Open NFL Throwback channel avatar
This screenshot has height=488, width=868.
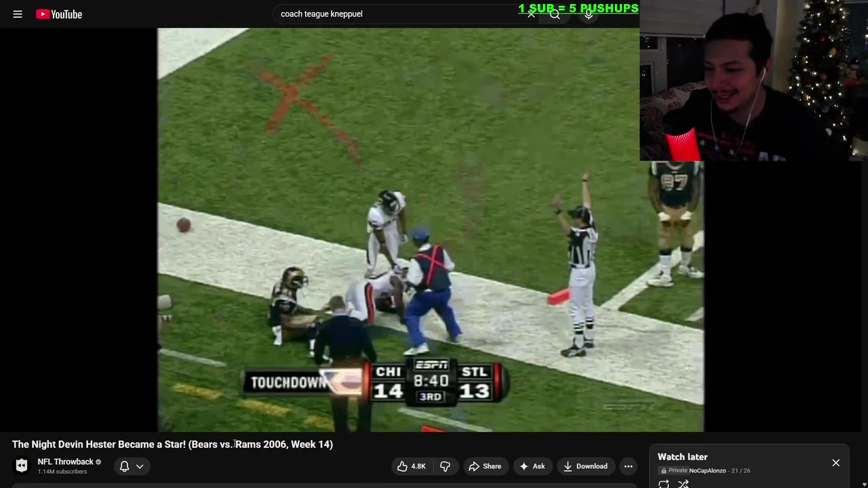(x=22, y=466)
